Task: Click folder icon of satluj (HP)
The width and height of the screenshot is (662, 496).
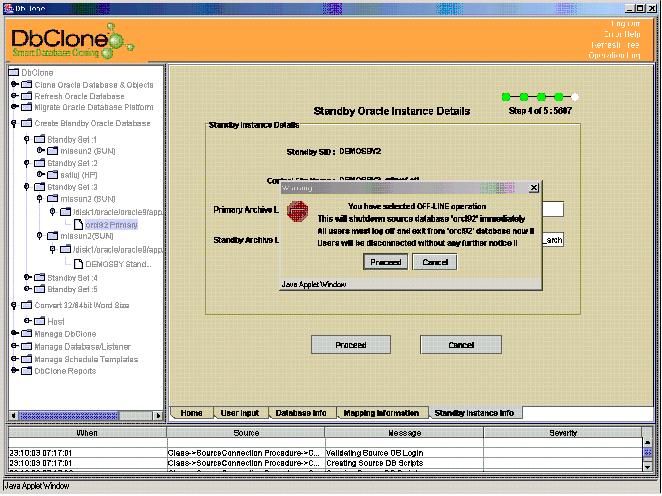Action: point(52,174)
